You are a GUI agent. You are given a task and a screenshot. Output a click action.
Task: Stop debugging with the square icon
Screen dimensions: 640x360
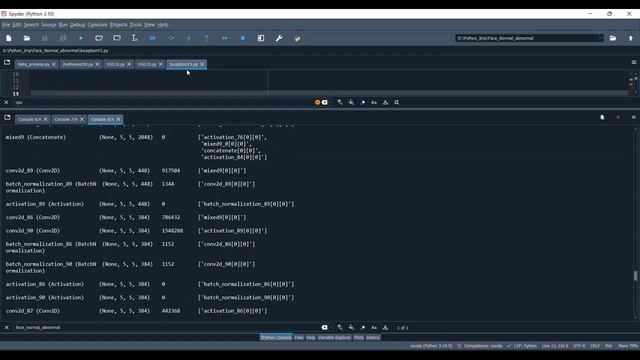pos(243,38)
